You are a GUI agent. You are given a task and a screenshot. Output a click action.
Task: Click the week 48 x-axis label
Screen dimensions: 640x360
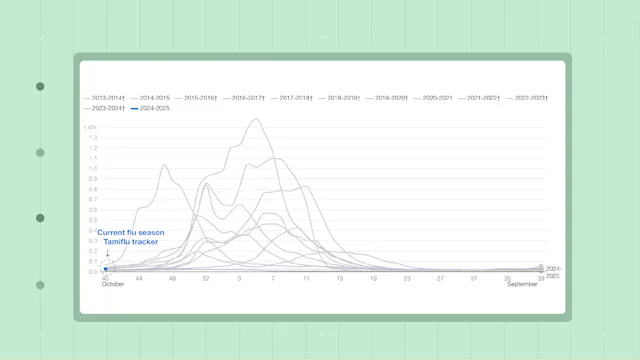click(x=172, y=278)
